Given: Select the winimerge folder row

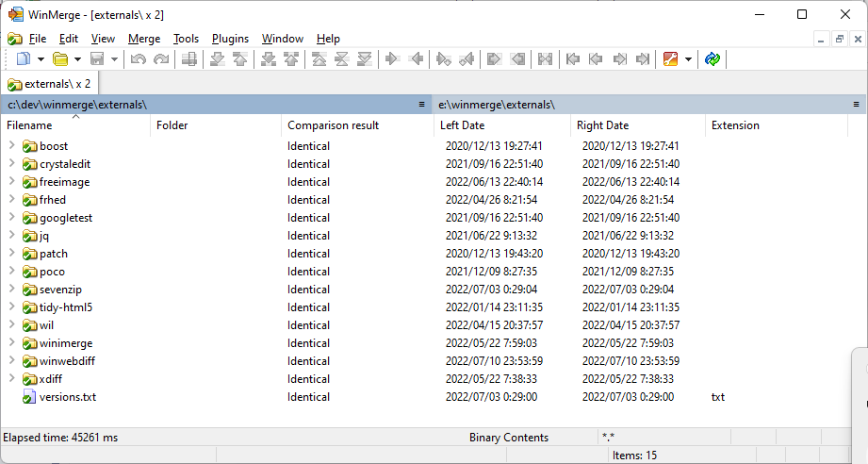Looking at the screenshot, I should coord(425,343).
